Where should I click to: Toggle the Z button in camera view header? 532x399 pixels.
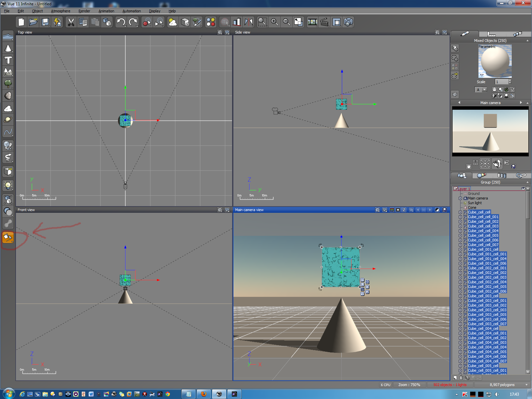click(404, 210)
